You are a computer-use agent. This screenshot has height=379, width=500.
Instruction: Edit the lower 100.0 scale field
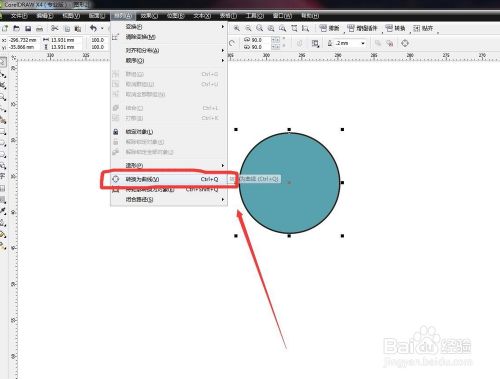[98, 47]
